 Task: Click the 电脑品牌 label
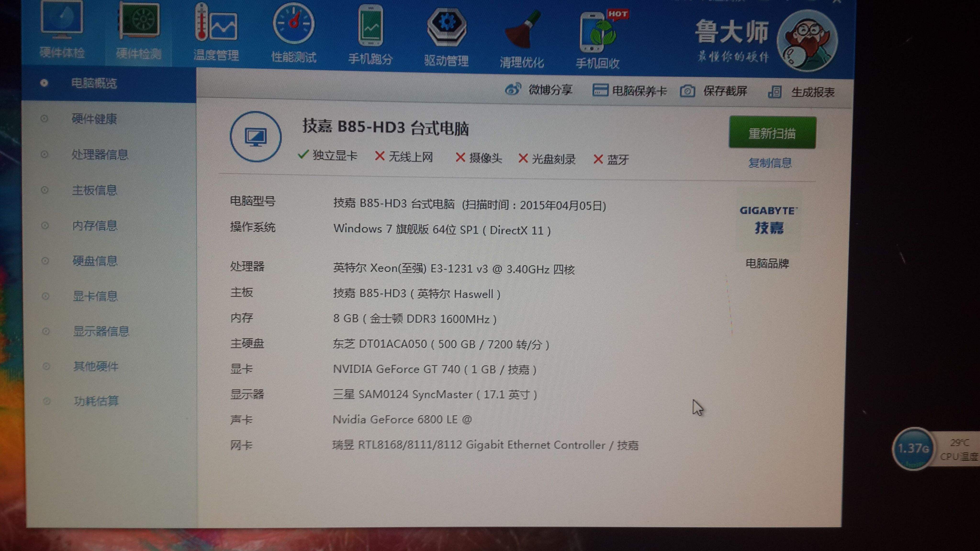pyautogui.click(x=767, y=263)
